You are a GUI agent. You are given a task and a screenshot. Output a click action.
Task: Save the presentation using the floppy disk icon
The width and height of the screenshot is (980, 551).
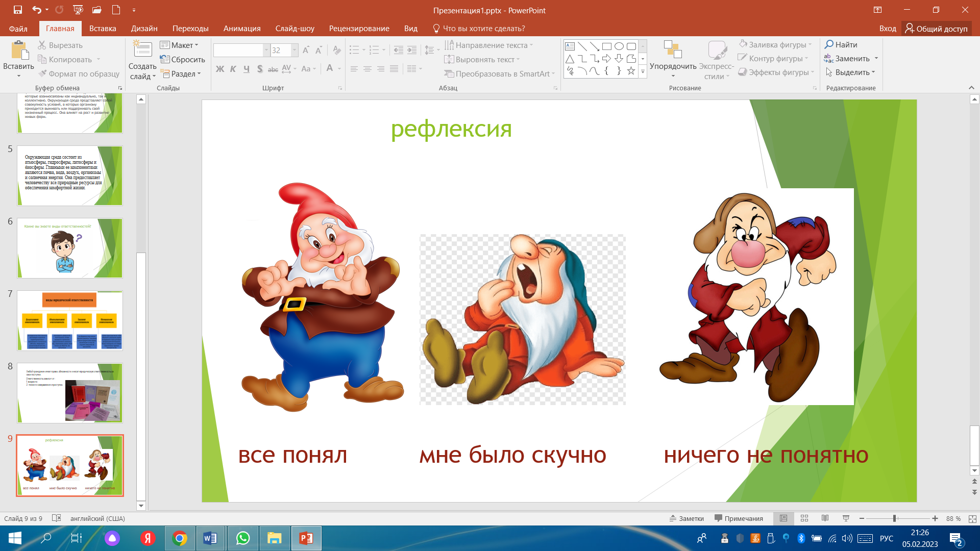(18, 10)
